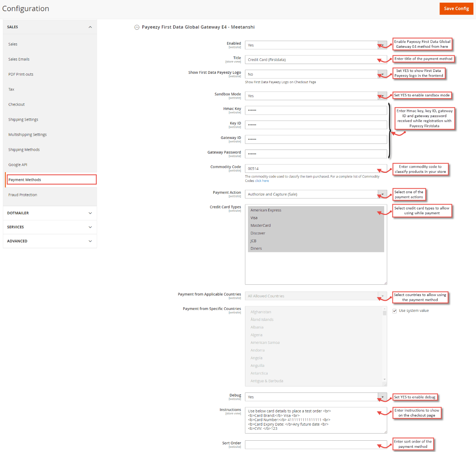Open the commodity codes click here link
The image size is (476, 452).
[x=262, y=180]
